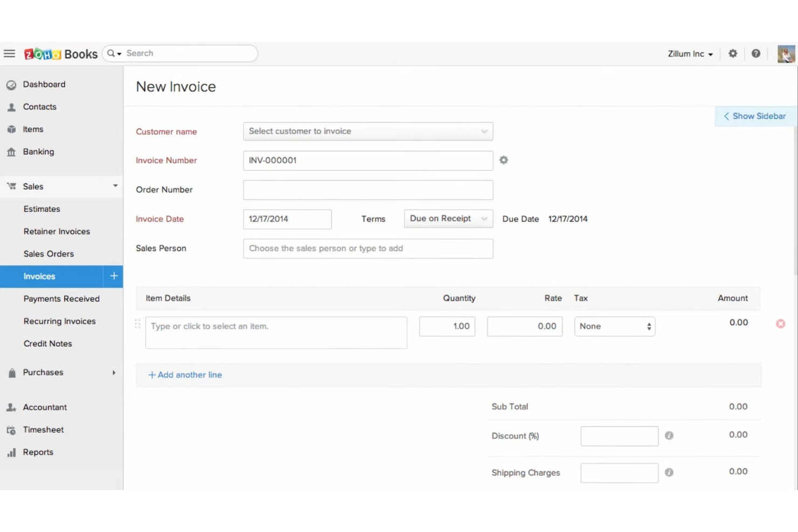Click info icon beside Shipping Charges
Screen dimensions: 798x532
(x=669, y=473)
